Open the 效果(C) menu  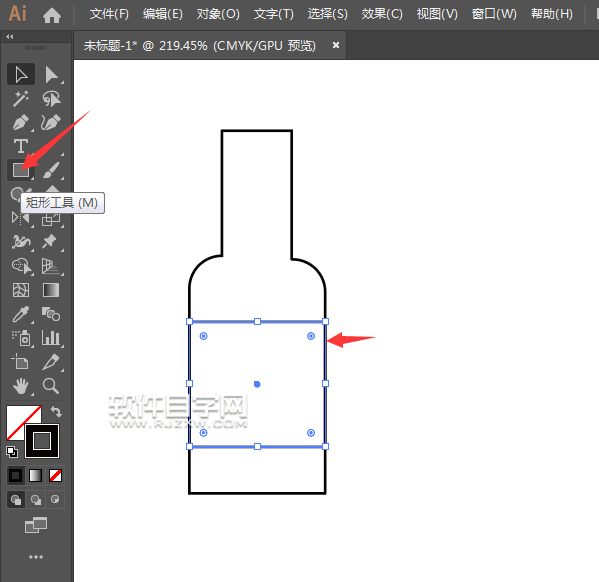pos(382,15)
